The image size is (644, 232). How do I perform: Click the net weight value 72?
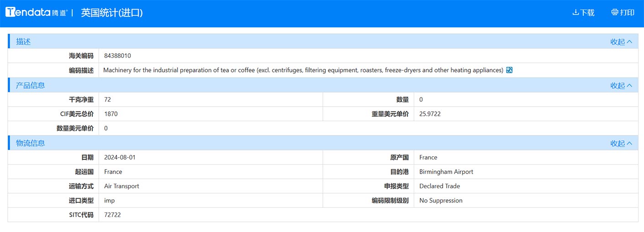[x=107, y=99]
